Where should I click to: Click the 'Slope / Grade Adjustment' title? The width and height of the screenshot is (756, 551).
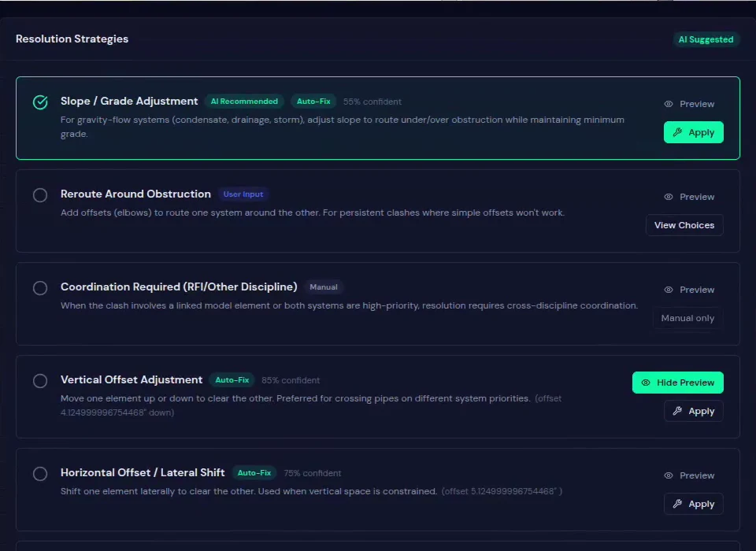129,102
